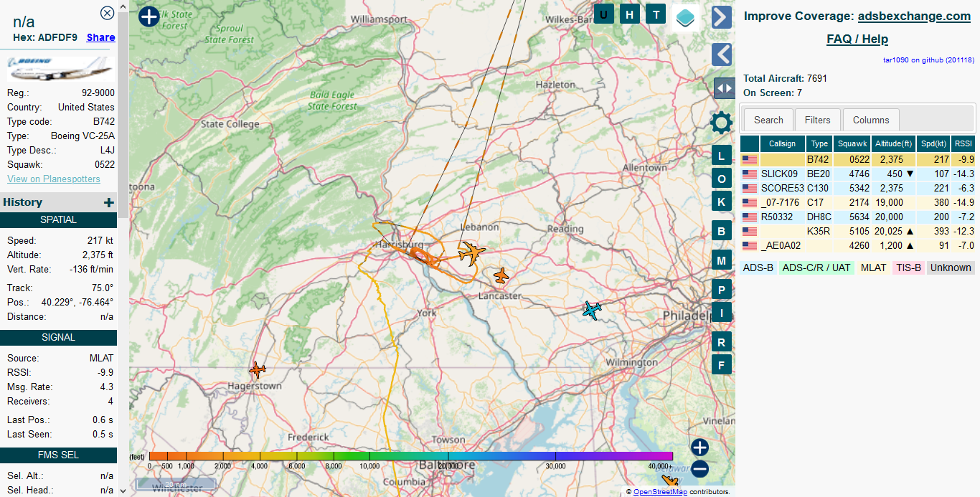
Task: Select the B742 type row in table
Action: pos(858,159)
